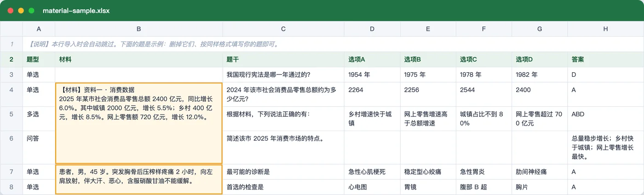Select the 城镇占比不到 80% option cell
The height and width of the screenshot is (195, 644).
click(x=484, y=119)
